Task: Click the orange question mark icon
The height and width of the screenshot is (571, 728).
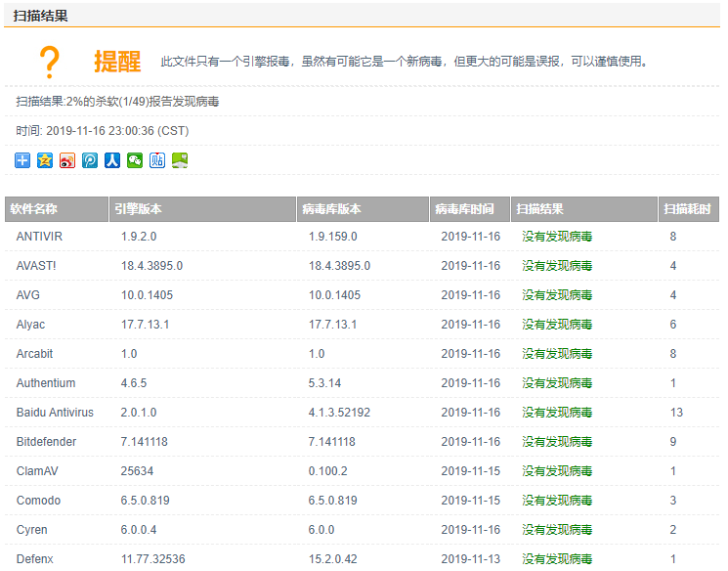Action: 49,62
